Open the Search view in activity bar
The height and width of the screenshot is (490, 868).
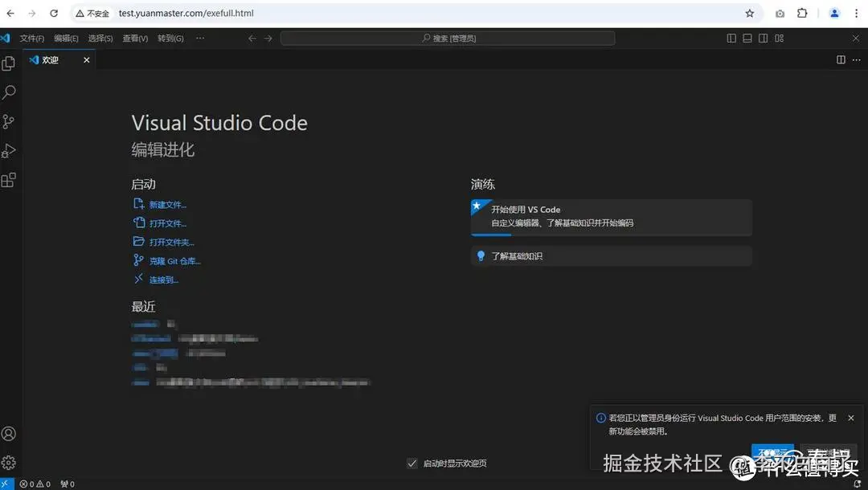8,92
